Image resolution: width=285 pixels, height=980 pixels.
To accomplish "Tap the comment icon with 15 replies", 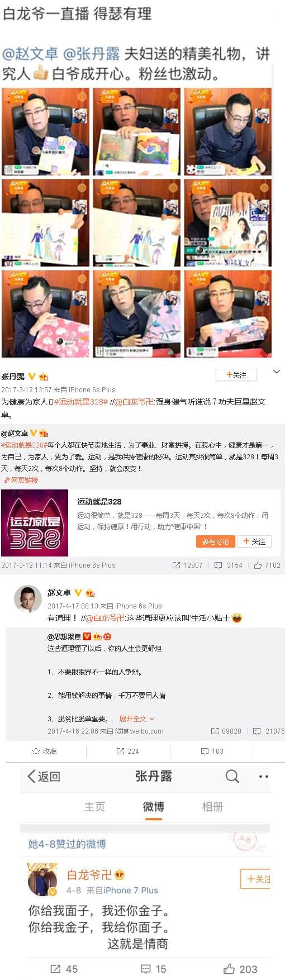I will 145,969.
